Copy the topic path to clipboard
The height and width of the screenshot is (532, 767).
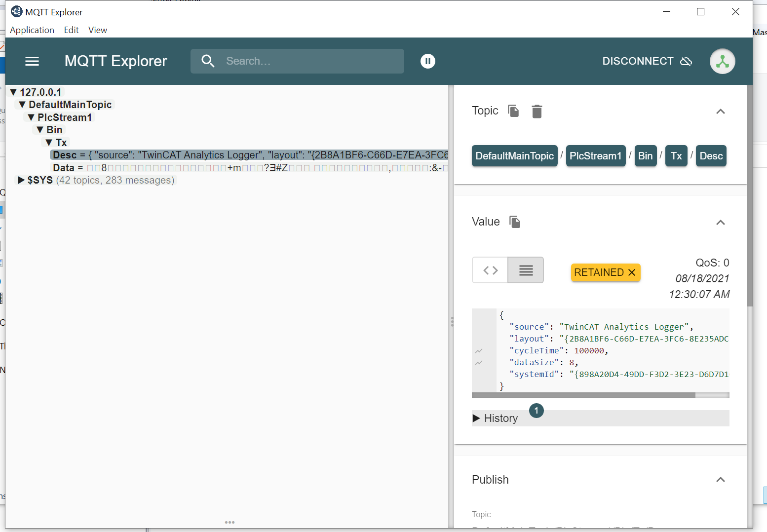click(x=513, y=111)
